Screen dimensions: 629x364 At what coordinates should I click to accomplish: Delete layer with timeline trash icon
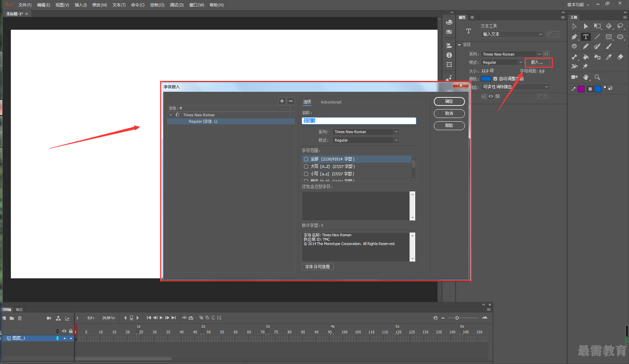click(x=20, y=318)
